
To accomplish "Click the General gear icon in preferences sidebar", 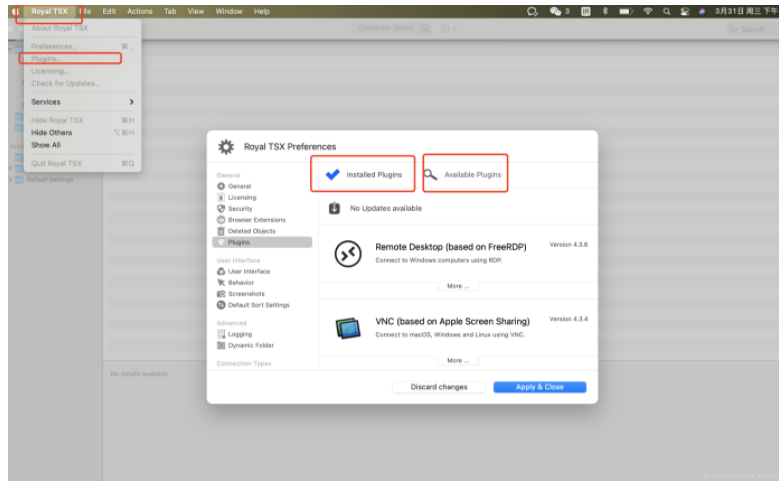I will (x=221, y=186).
